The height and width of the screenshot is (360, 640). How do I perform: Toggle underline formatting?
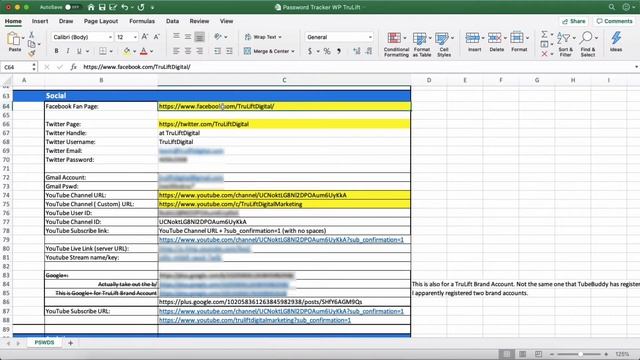pos(79,51)
